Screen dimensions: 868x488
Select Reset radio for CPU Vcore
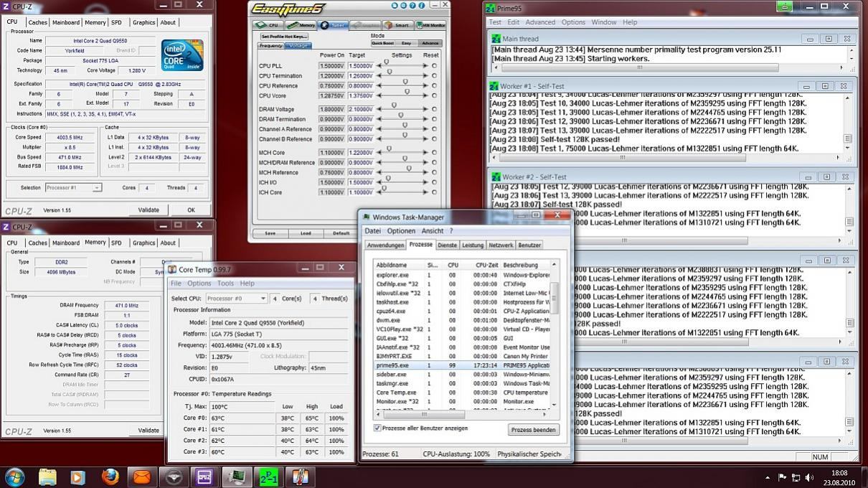click(433, 95)
